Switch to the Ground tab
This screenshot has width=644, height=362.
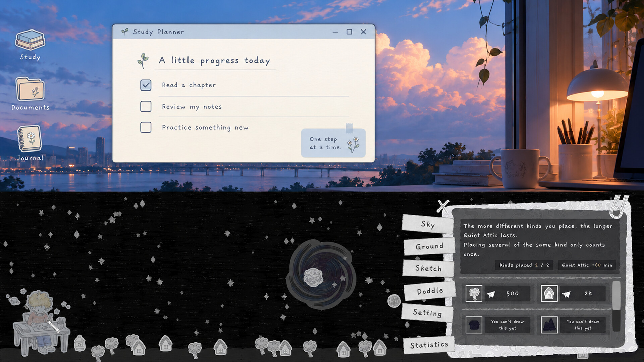tap(429, 247)
